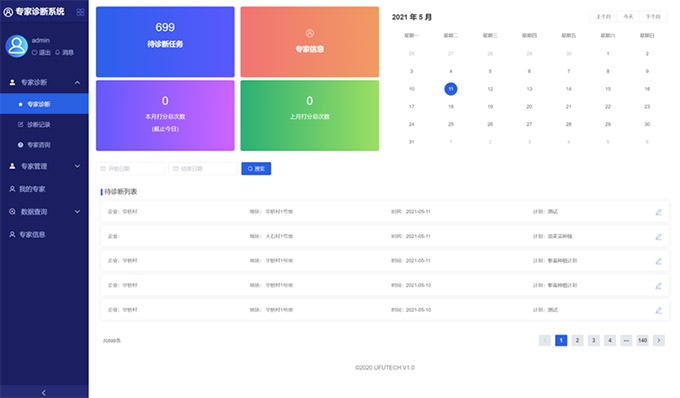Click the logout link under admin
The width and height of the screenshot is (680, 398).
[x=41, y=52]
